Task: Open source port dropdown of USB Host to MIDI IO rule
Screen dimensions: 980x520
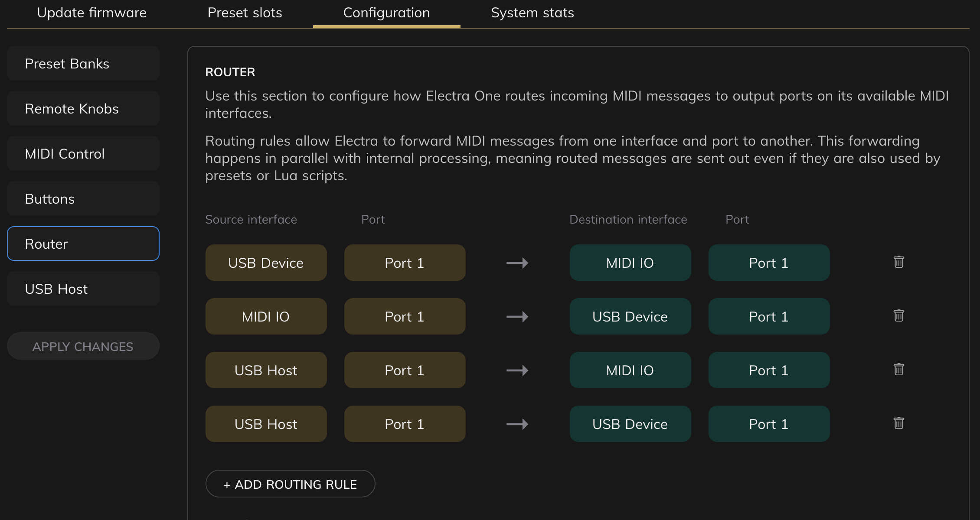Action: tap(405, 370)
